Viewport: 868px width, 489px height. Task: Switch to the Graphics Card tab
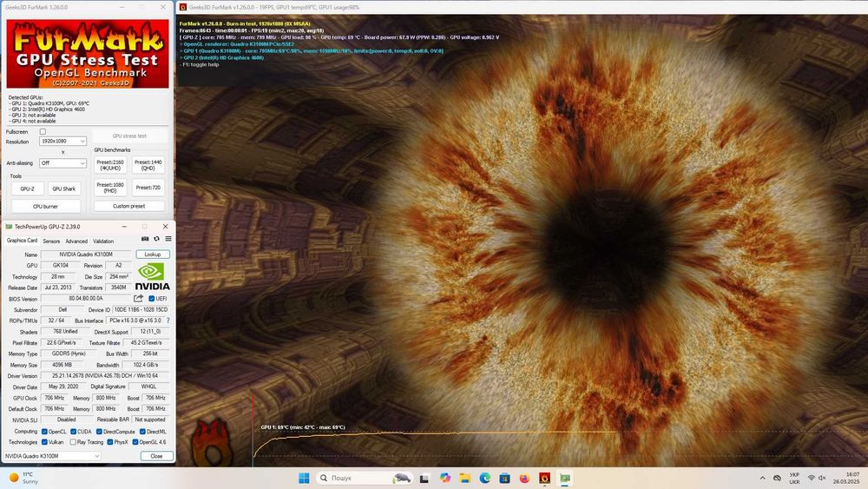(23, 241)
